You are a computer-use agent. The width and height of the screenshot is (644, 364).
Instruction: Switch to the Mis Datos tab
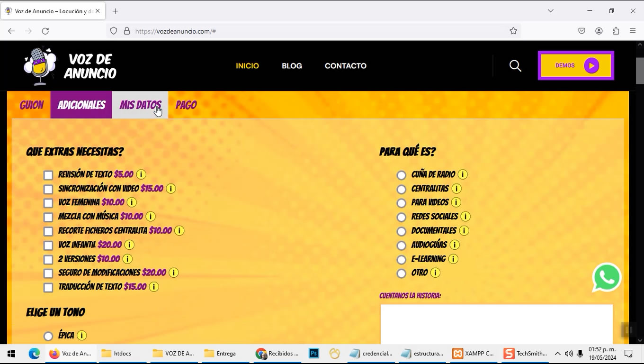pyautogui.click(x=140, y=105)
